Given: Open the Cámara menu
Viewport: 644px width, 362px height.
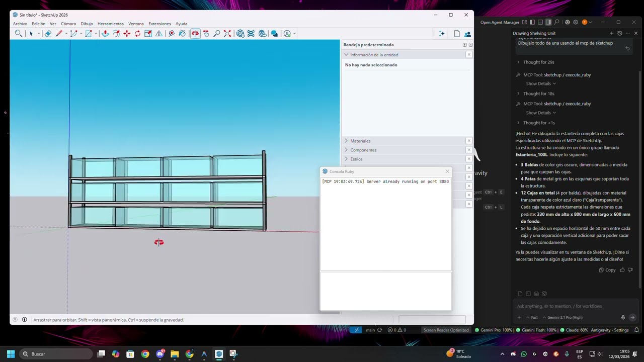Looking at the screenshot, I should 68,24.
